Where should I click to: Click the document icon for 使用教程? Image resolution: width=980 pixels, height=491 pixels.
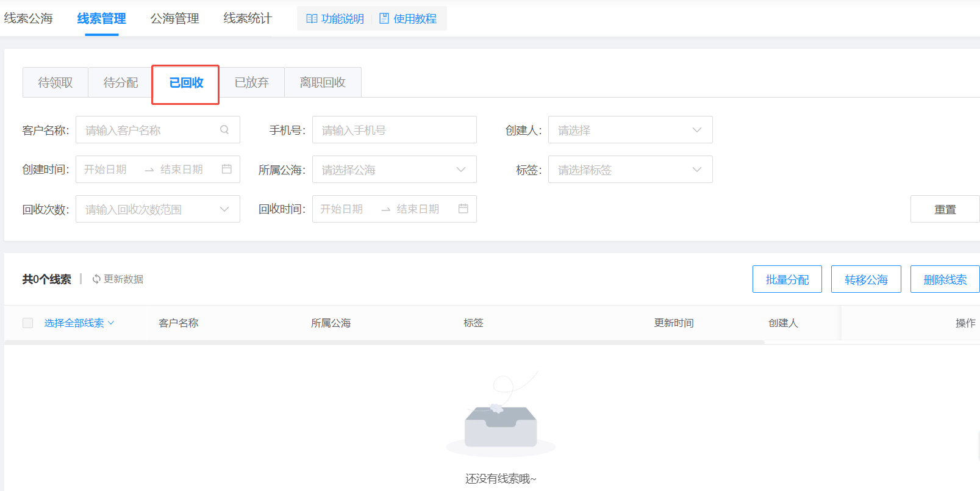(384, 19)
